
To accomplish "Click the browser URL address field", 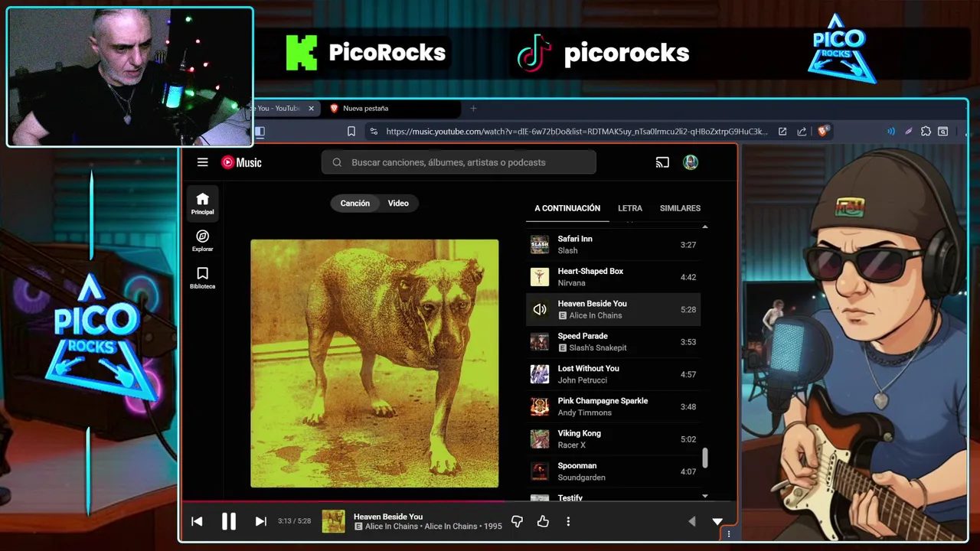I will pos(576,132).
